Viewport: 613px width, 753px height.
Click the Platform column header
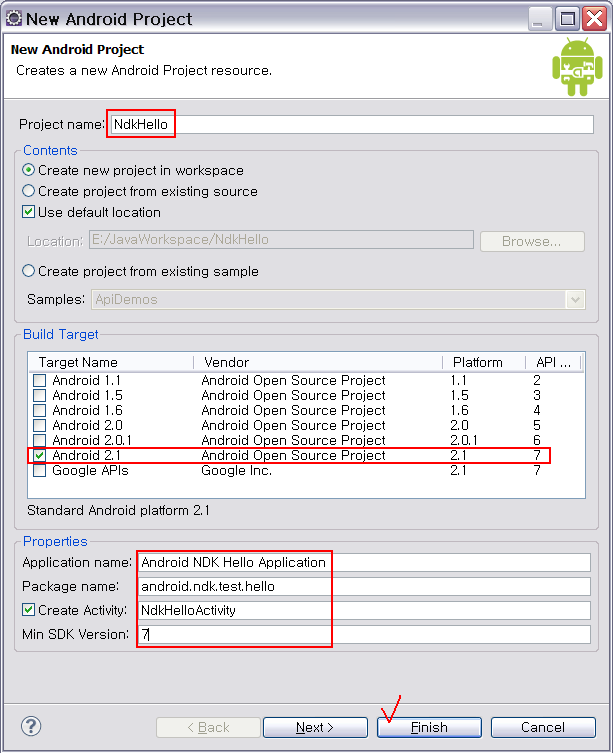tap(483, 362)
